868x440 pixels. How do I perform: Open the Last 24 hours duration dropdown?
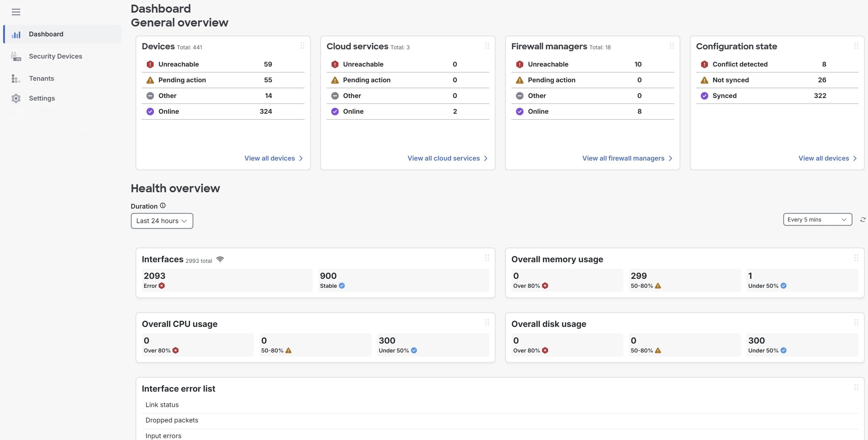(162, 220)
